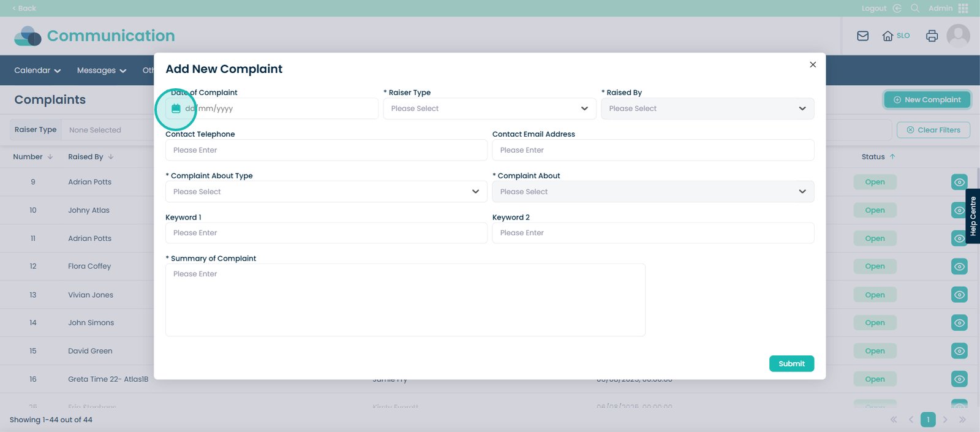
Task: Go to next page chevron
Action: (x=945, y=420)
